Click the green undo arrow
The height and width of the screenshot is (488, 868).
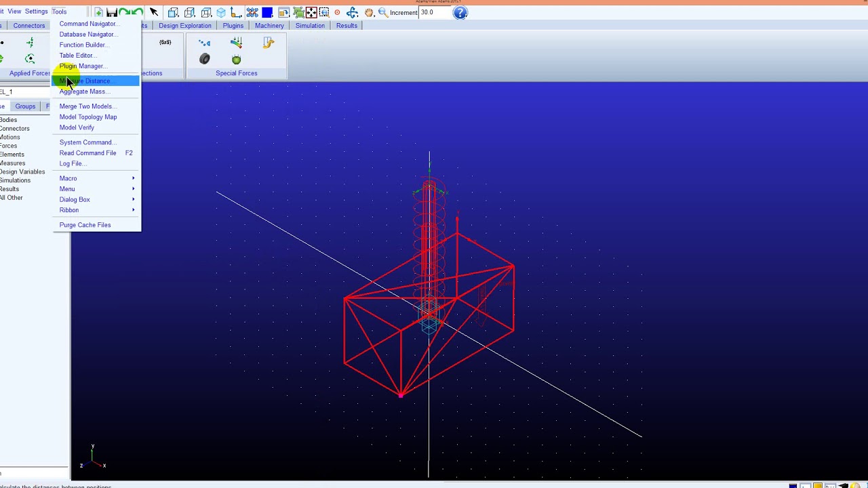(x=125, y=12)
